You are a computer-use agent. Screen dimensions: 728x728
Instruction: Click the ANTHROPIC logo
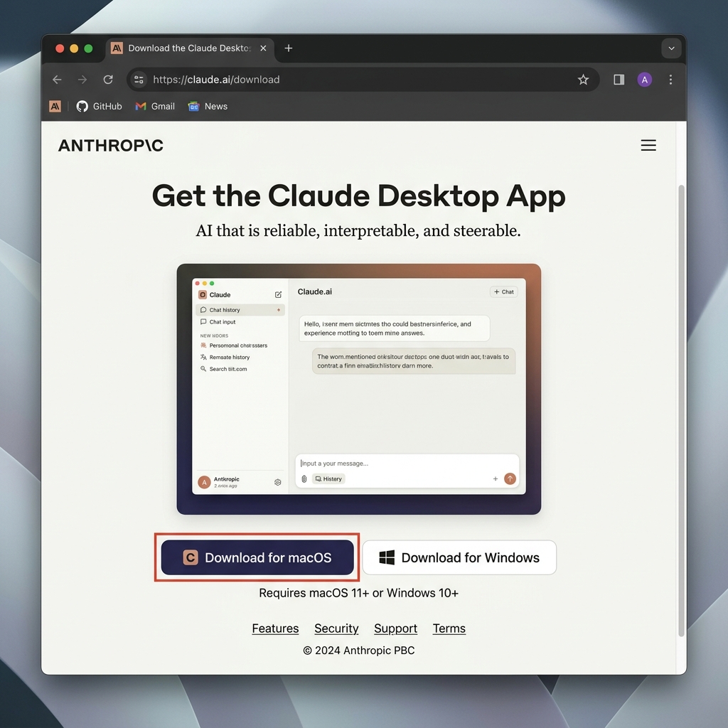pyautogui.click(x=110, y=145)
